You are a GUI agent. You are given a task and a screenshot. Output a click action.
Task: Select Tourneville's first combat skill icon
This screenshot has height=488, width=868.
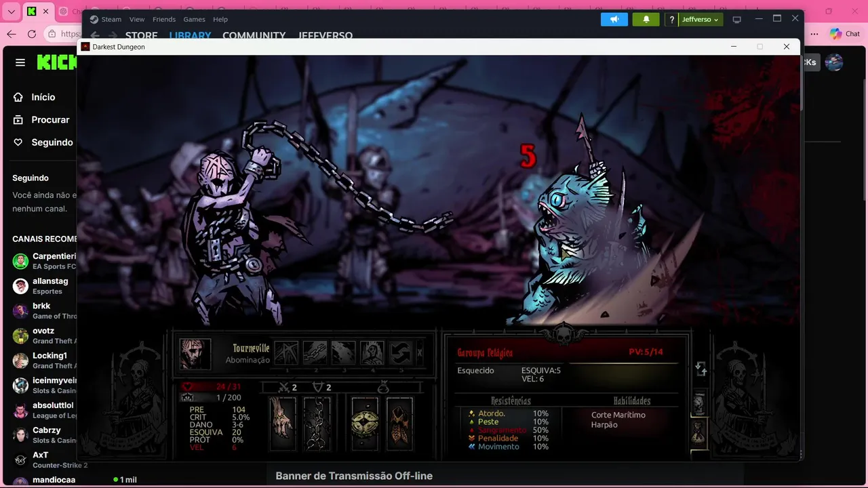(x=286, y=353)
